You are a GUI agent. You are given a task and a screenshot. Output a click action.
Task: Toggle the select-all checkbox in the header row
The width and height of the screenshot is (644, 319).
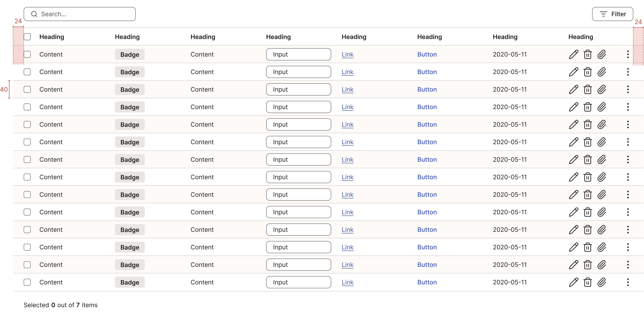pyautogui.click(x=27, y=37)
